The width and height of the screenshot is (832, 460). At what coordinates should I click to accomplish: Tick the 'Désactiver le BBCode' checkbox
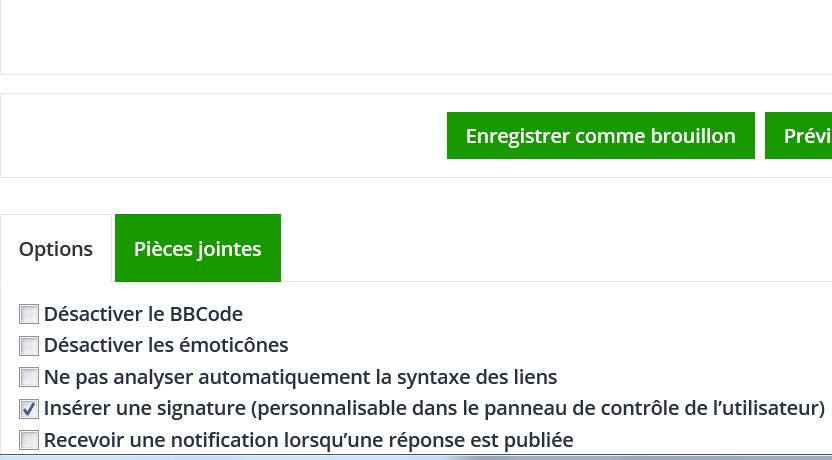(29, 314)
